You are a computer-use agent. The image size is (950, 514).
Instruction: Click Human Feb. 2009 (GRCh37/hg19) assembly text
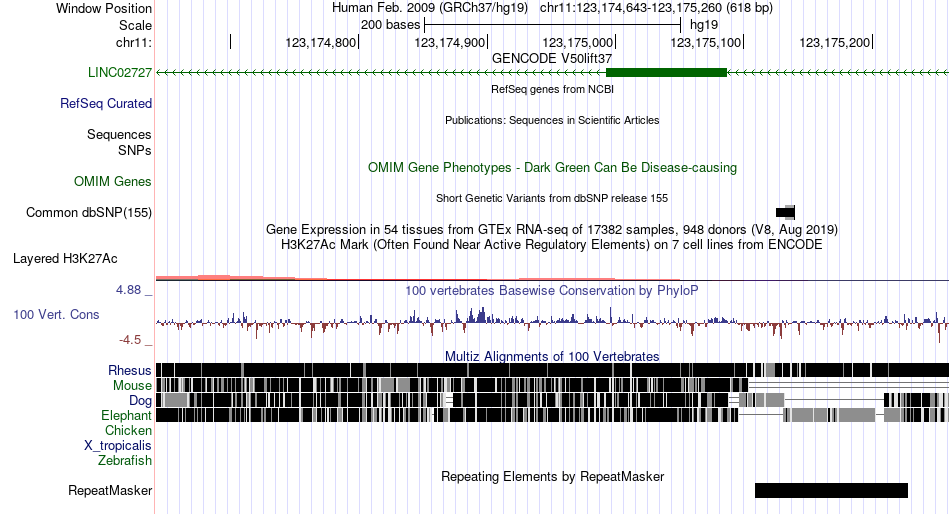(x=430, y=8)
